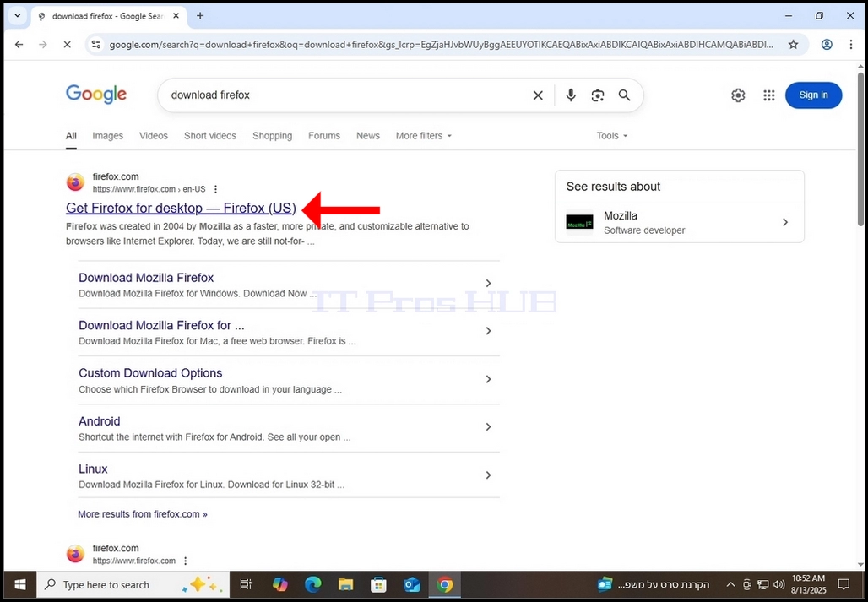This screenshot has height=602, width=868.
Task: Open More results from firefox.com
Action: point(143,514)
